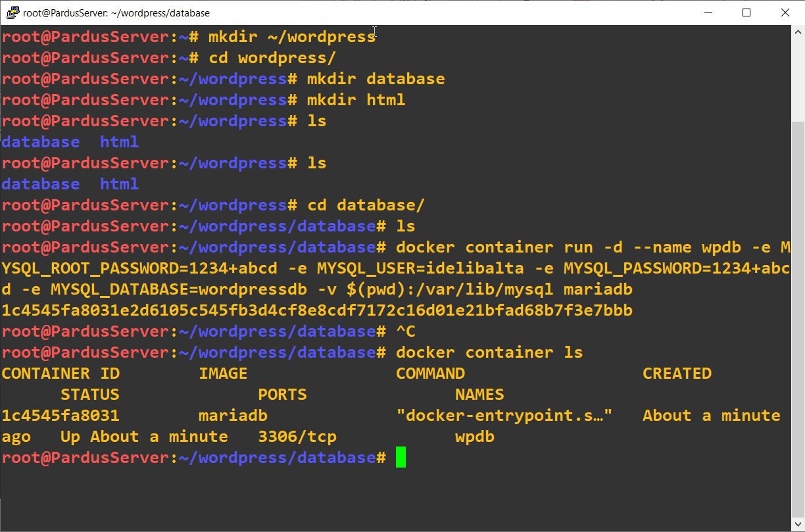Click the ^C interrupt text
This screenshot has width=805, height=532.
[x=406, y=331]
